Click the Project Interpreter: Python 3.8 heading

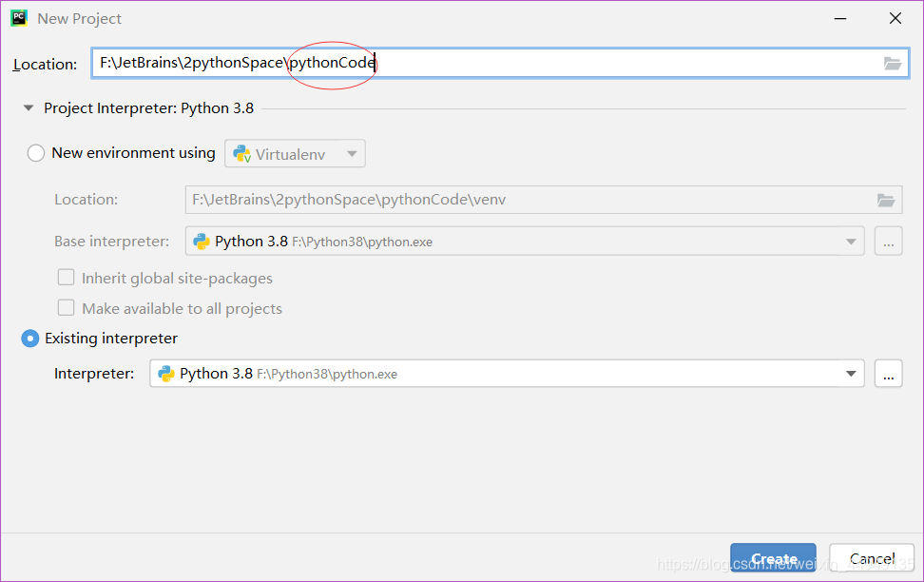click(x=148, y=108)
